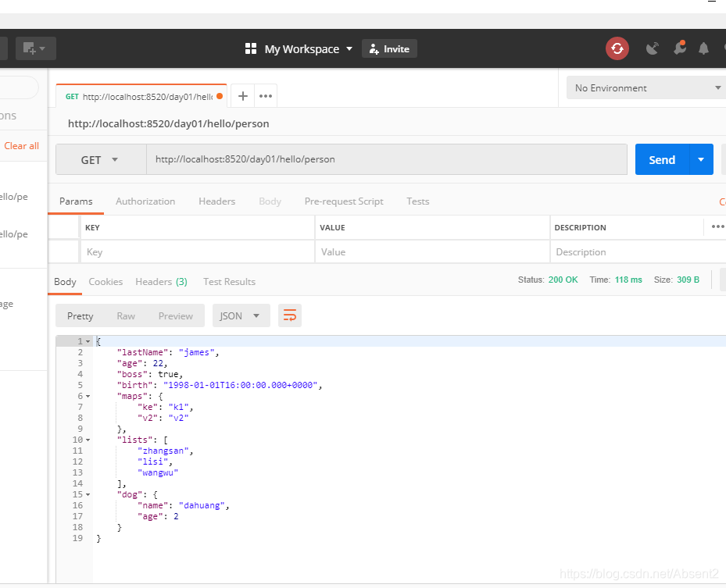This screenshot has height=588, width=726.
Task: Toggle line wrap icon in response
Action: [x=290, y=316]
